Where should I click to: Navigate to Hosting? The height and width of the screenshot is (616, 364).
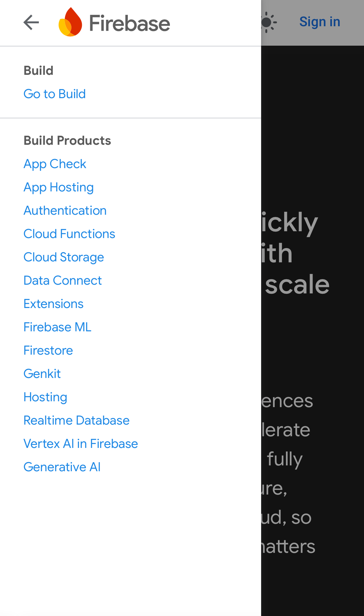pos(45,397)
